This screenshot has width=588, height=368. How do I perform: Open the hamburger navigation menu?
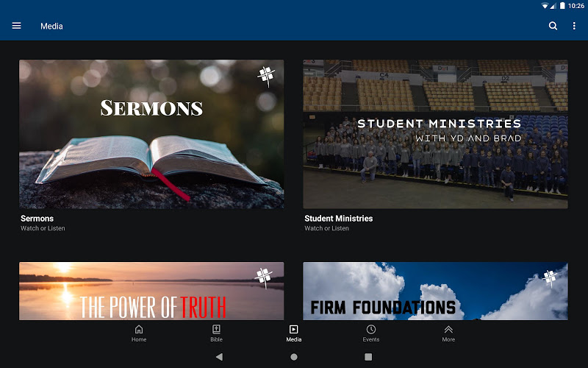pos(16,26)
